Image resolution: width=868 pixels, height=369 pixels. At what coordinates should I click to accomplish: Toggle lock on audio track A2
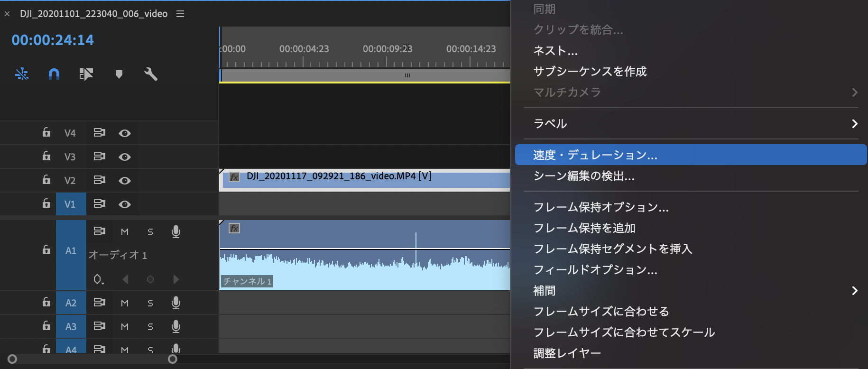[x=46, y=302]
